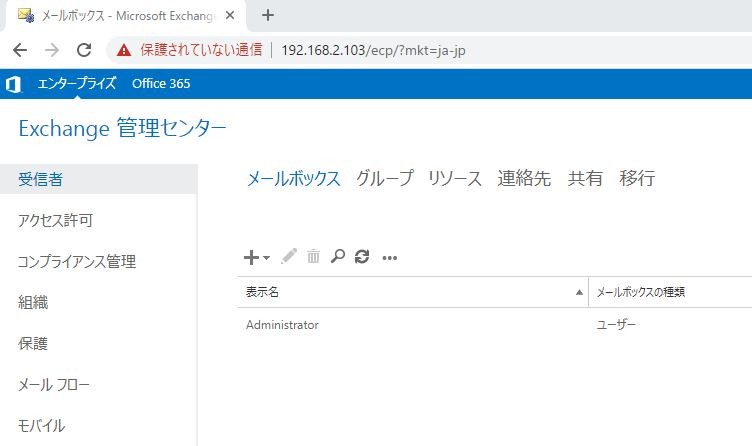Switch to the 連絡先 tab
This screenshot has width=752, height=446.
[x=524, y=178]
